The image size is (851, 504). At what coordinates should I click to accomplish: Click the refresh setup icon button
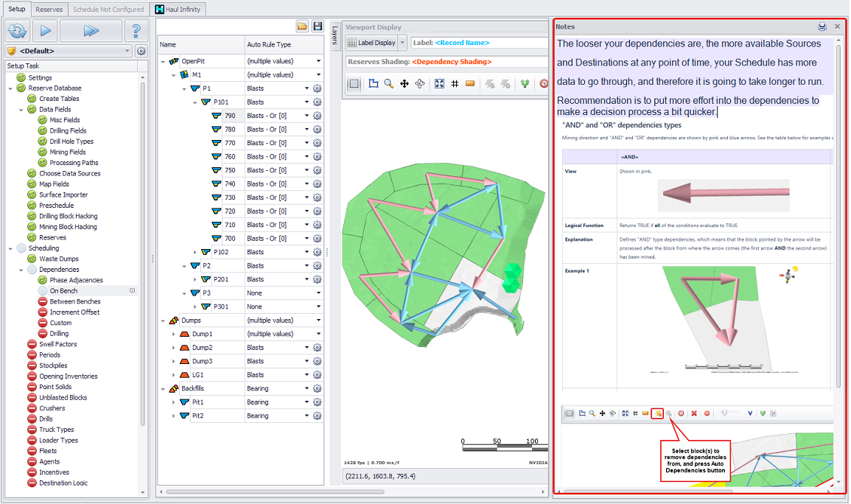17,31
